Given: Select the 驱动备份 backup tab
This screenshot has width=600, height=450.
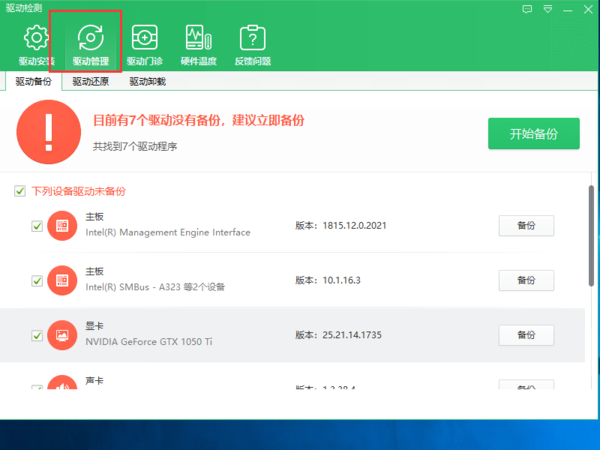Looking at the screenshot, I should coord(32,82).
